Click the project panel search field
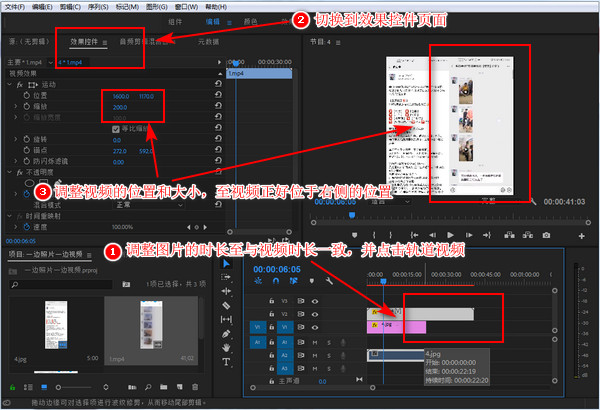This screenshot has width=600, height=410. coord(60,284)
